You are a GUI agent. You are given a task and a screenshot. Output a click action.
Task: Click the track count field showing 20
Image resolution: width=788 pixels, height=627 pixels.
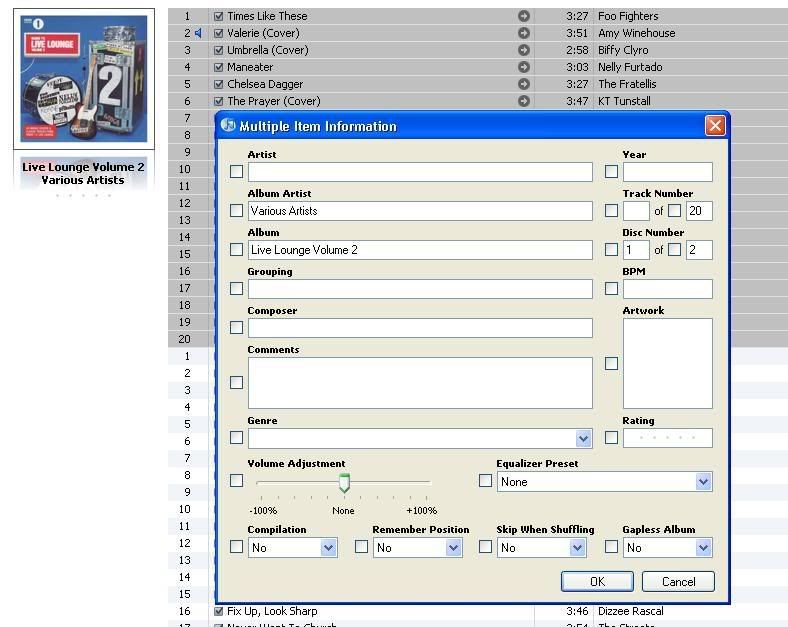pyautogui.click(x=699, y=211)
